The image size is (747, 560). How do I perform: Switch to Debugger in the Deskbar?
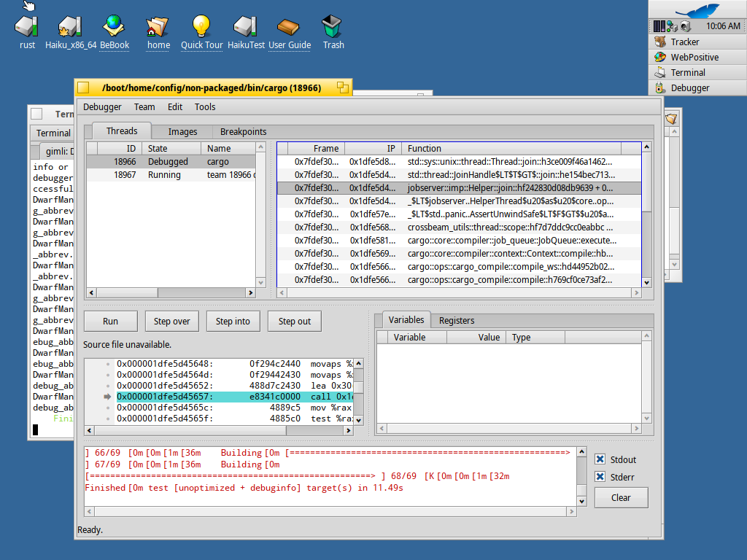coord(697,87)
